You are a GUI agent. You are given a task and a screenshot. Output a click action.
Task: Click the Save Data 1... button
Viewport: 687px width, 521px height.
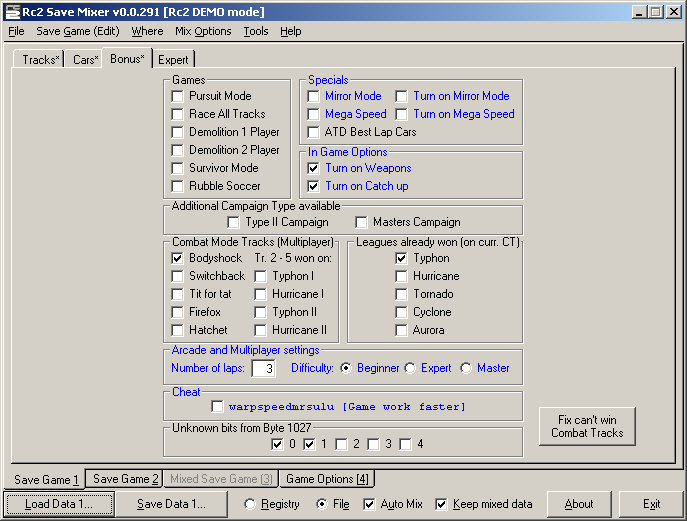(x=171, y=504)
